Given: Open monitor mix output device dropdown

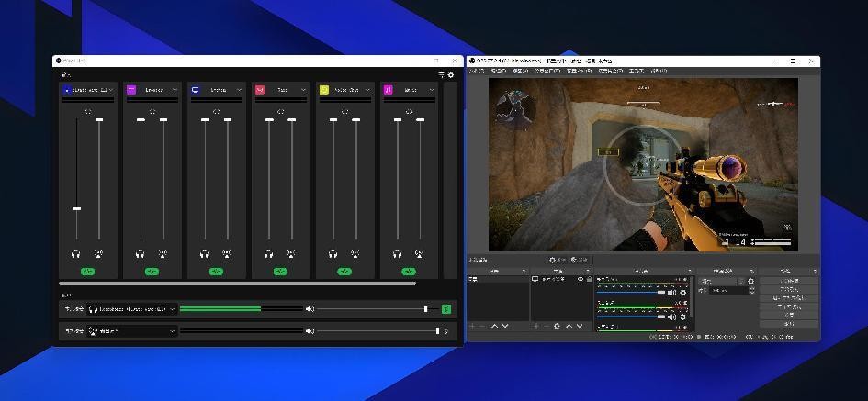Looking at the screenshot, I should 172,309.
